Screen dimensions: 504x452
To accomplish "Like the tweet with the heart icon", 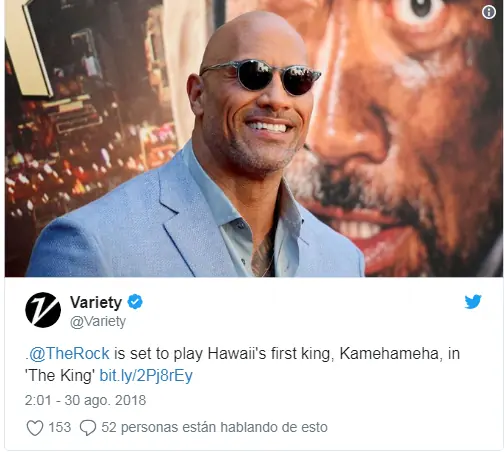I will point(35,428).
